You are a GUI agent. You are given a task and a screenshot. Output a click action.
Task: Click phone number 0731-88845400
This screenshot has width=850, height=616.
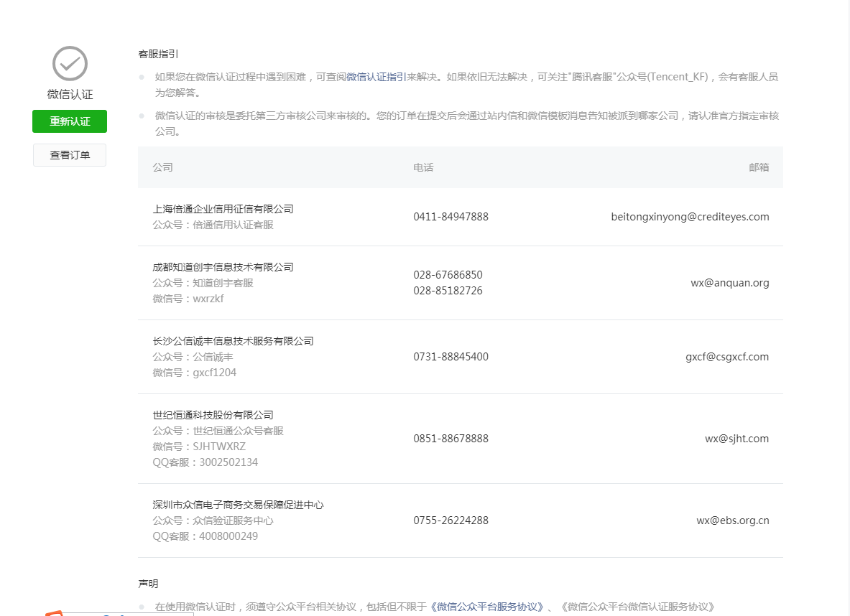pos(451,357)
